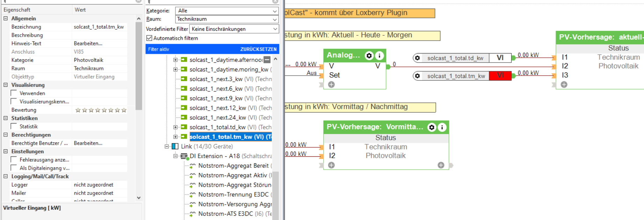This screenshot has height=220, width=644.
Task: Select red VI tag of solcast_1_total.tm_kw
Action: [x=500, y=76]
